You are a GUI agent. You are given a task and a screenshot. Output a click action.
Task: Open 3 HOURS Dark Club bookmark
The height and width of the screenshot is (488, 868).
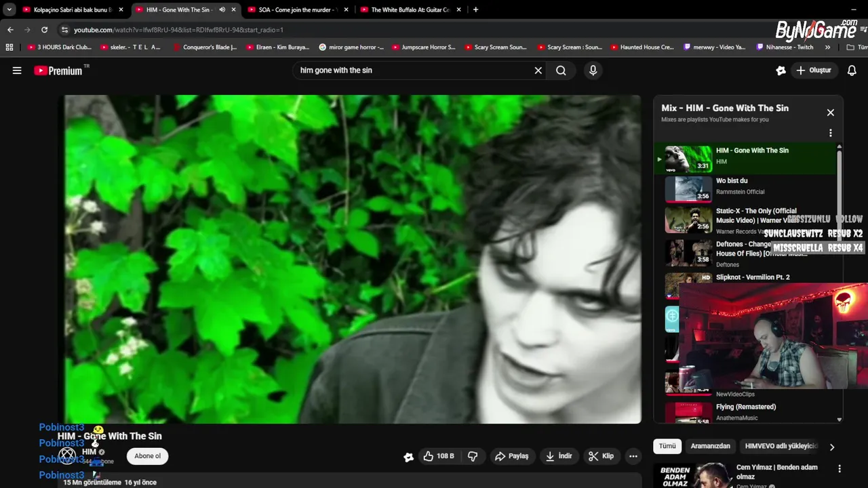point(59,47)
